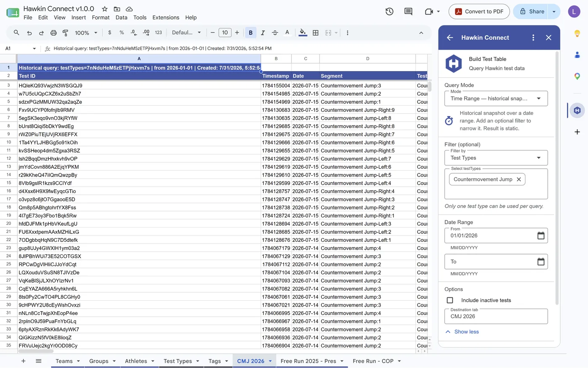Image resolution: width=588 pixels, height=368 pixels.
Task: Open the Data menu
Action: (x=121, y=18)
